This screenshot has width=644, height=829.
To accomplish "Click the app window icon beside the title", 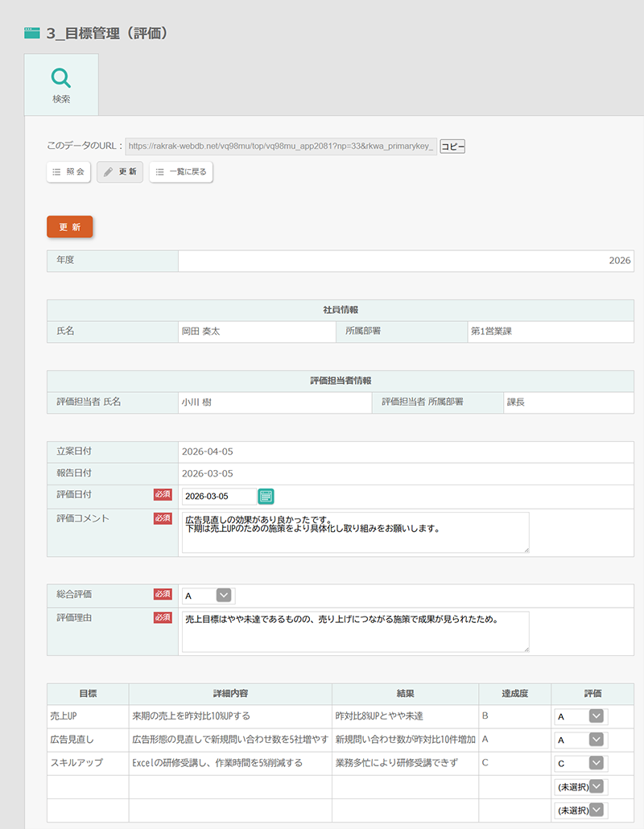I will 32,34.
